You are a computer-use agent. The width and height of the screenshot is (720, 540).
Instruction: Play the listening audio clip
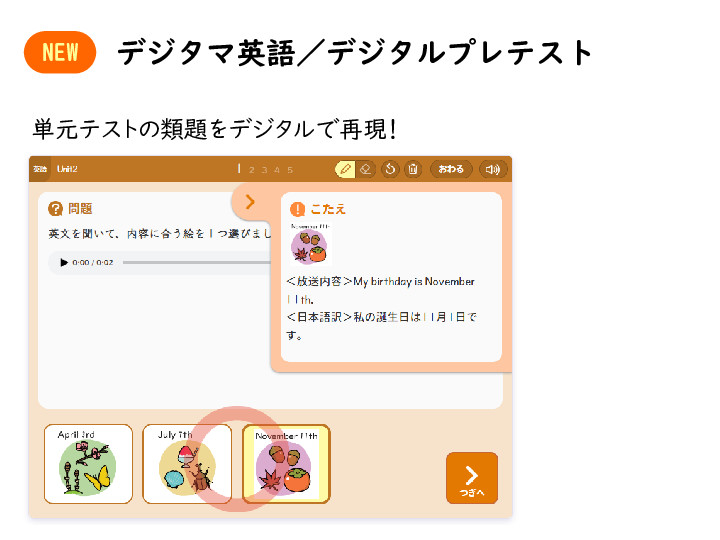tap(64, 263)
